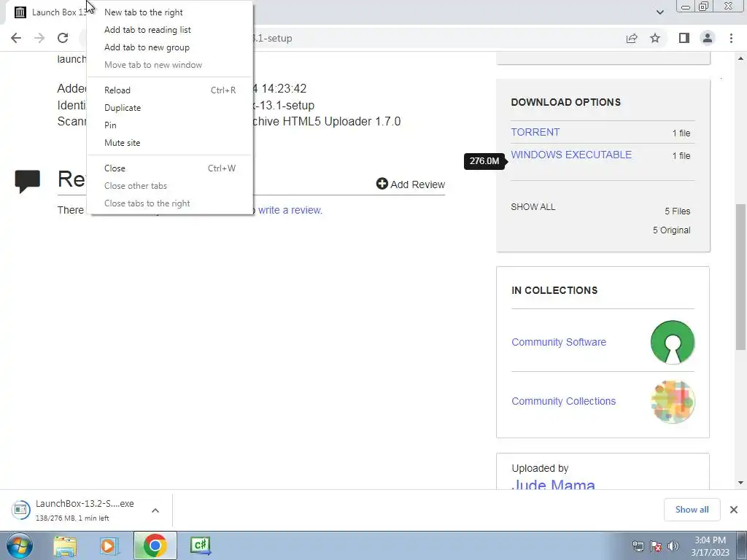
Task: Choose Duplicate from the tab menu
Action: pos(170,108)
